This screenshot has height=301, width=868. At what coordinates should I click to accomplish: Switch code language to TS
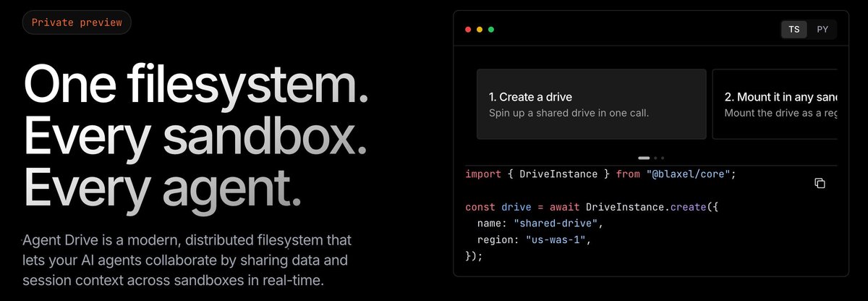coord(794,30)
